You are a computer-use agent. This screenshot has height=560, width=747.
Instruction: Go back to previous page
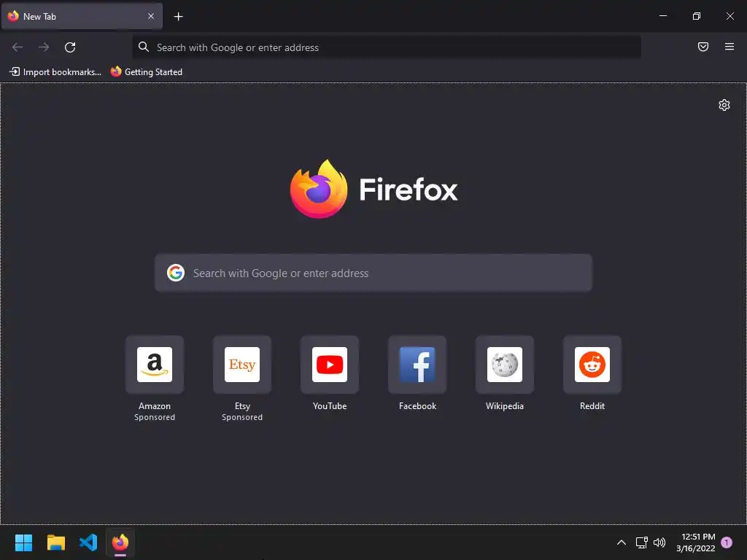(18, 47)
